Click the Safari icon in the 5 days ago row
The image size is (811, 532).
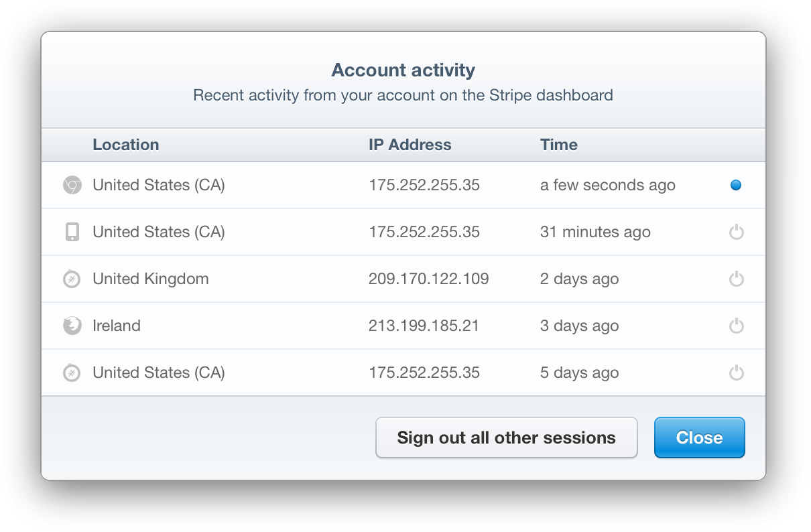[x=72, y=373]
